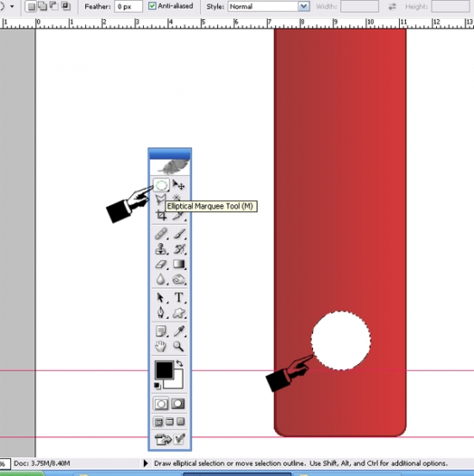Screen dimensions: 474x476
Task: Select the Zoom magnifier tool
Action: point(178,346)
